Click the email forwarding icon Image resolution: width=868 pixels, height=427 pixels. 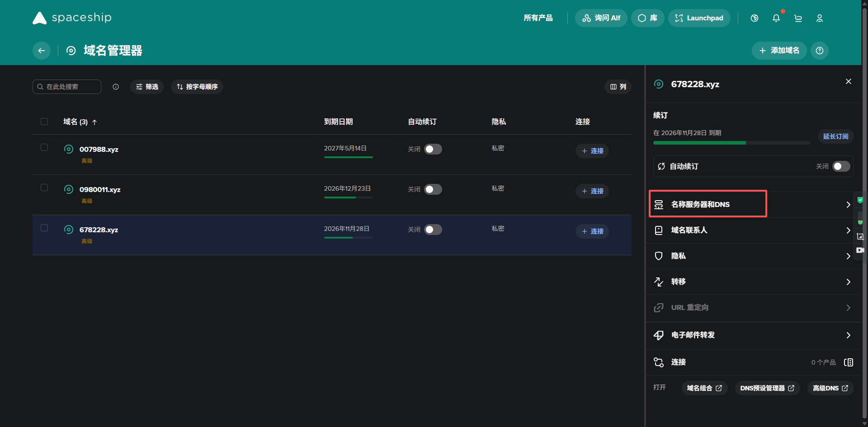tap(659, 335)
